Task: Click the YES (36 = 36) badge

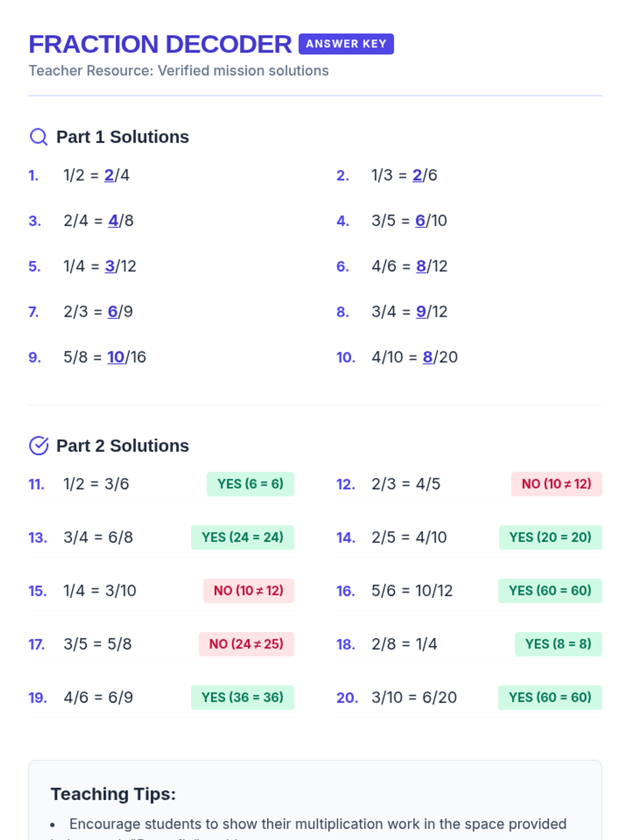Action: tap(243, 698)
